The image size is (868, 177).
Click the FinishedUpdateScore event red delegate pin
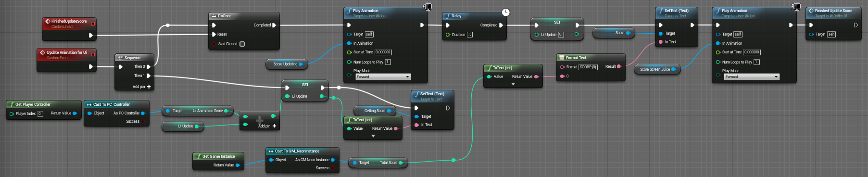pos(93,24)
